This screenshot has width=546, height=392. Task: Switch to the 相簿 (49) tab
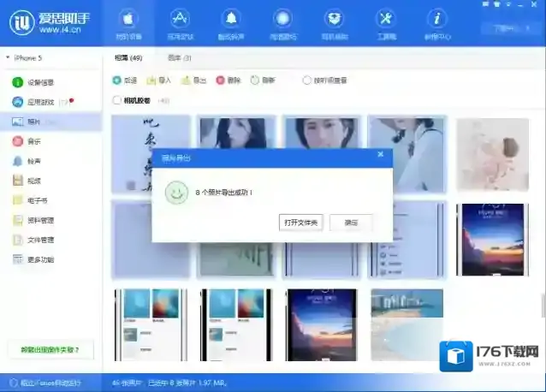(128, 58)
